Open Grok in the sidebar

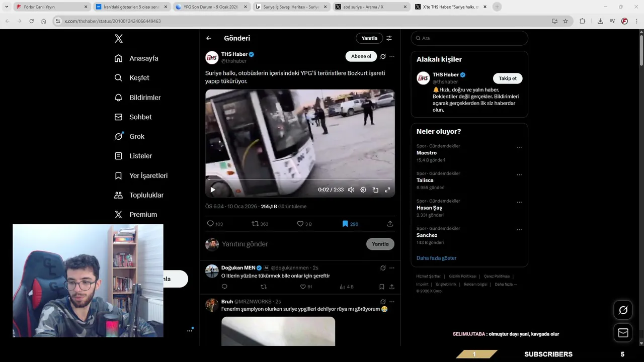click(129, 136)
